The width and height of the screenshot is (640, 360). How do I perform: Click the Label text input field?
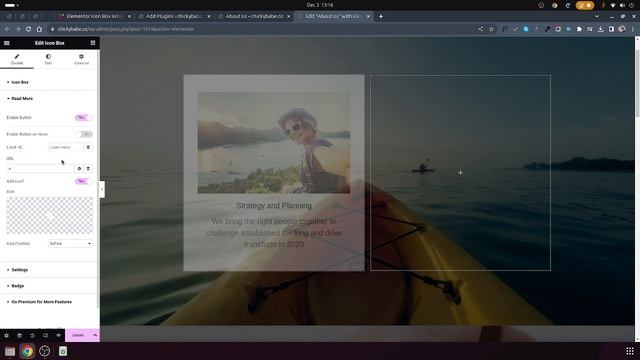[65, 147]
